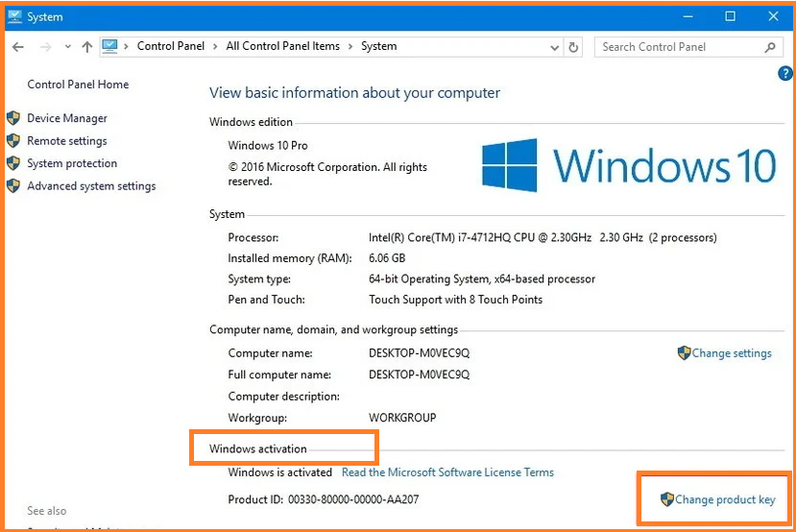Viewport: 796px width, 532px height.
Task: Open Remote settings
Action: (x=67, y=140)
